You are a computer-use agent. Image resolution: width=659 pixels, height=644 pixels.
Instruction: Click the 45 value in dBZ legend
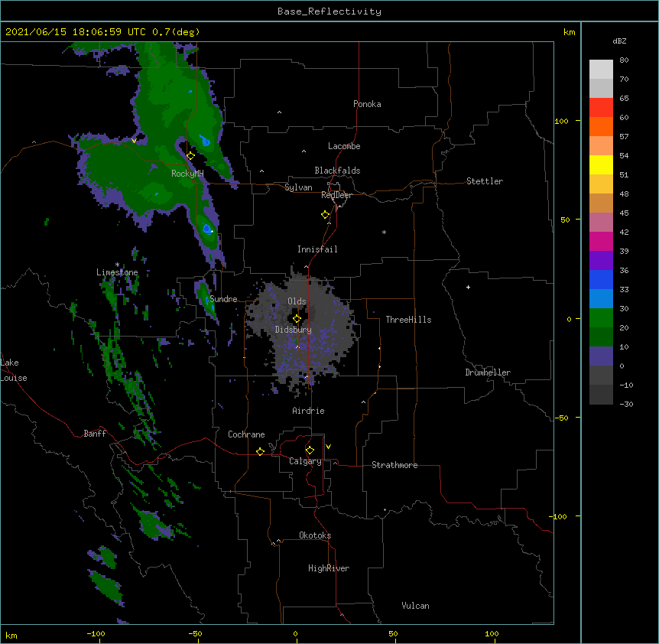click(624, 213)
